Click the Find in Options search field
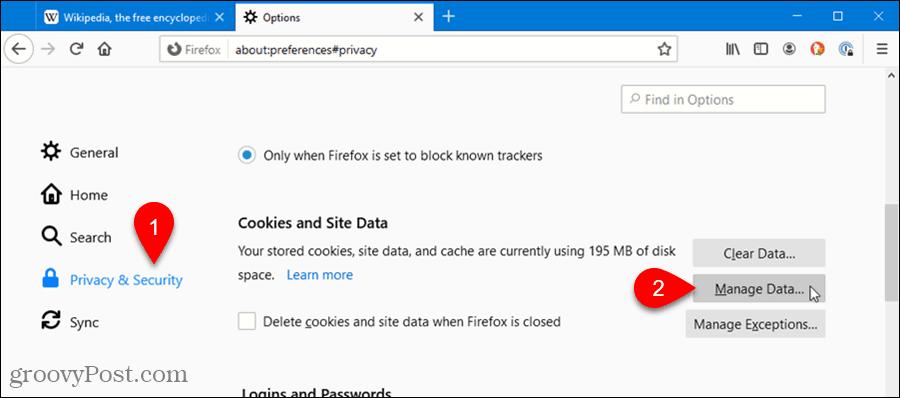Viewport: 900px width, 398px height. click(x=723, y=99)
